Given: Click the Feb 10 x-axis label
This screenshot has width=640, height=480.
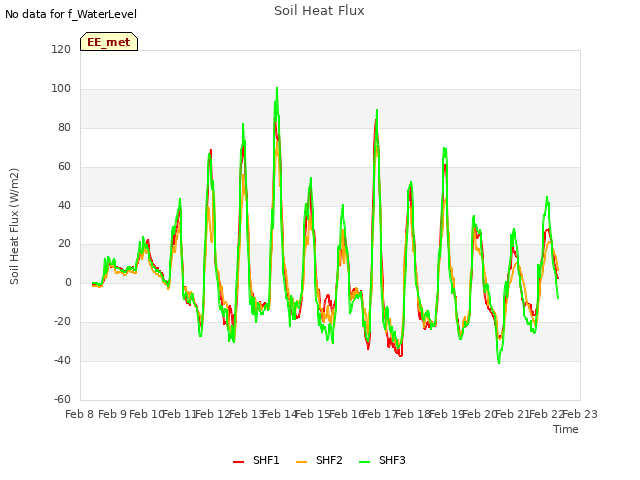Looking at the screenshot, I should [146, 414].
